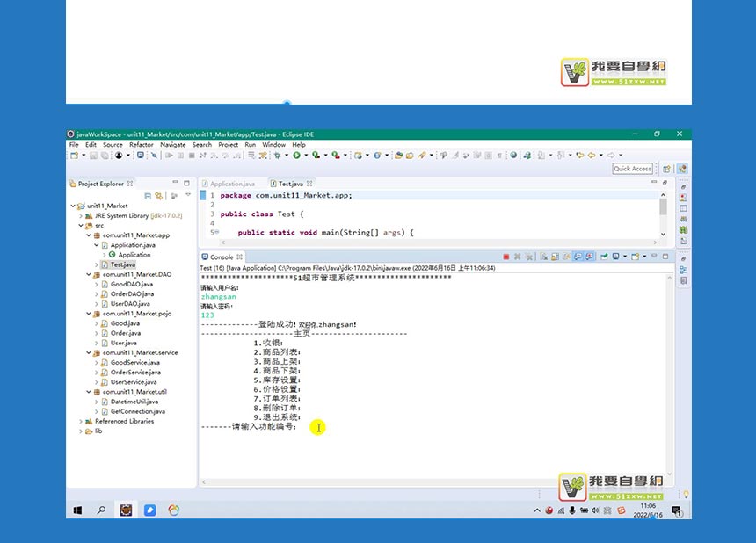Screen dimensions: 756x543
Task: Select GetConnection.java in Project Explorer
Action: coord(138,411)
